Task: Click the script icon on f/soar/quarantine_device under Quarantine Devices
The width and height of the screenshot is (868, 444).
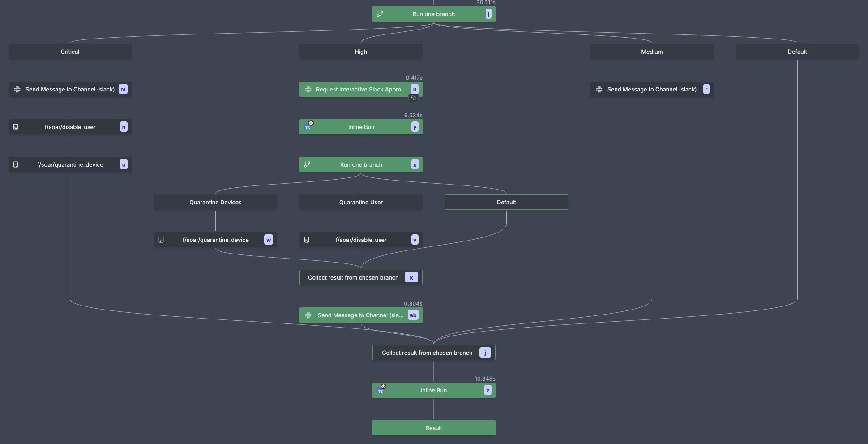Action: [162, 240]
